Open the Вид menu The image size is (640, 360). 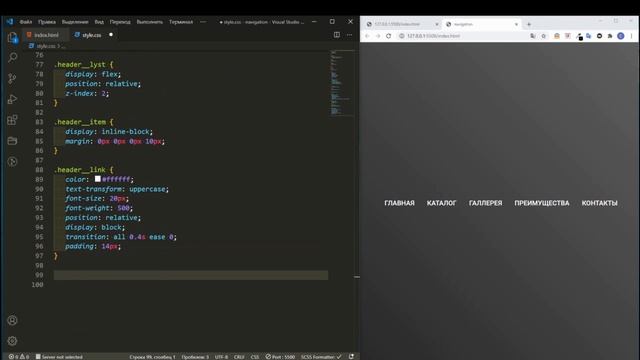point(99,22)
